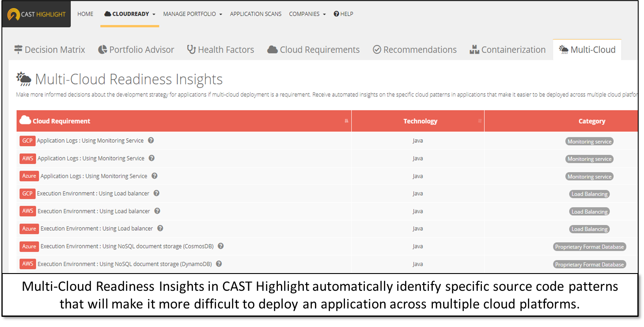Open help for DynamoDB requirement row

tap(219, 264)
